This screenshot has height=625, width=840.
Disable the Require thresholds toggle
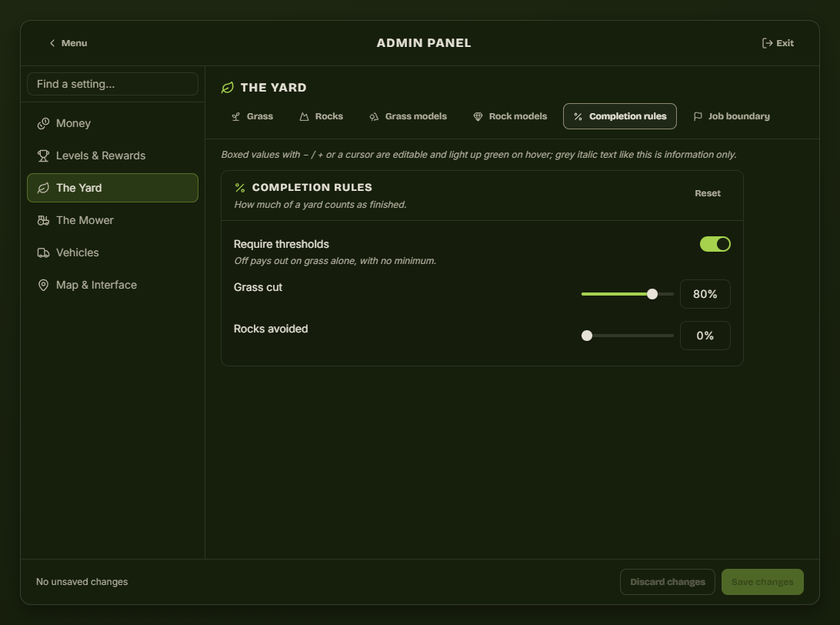[x=715, y=244]
